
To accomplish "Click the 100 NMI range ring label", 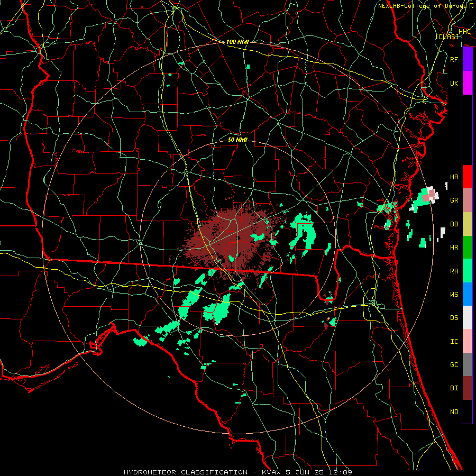I will pos(237,42).
